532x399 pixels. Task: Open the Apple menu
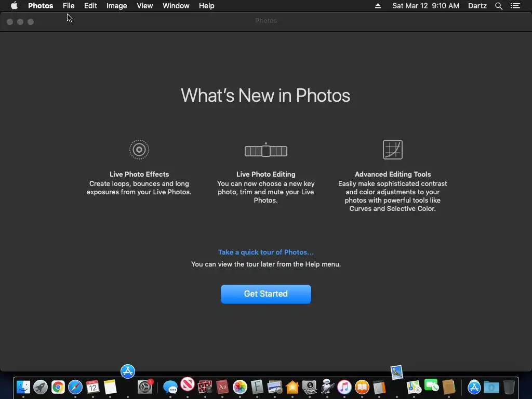click(14, 6)
